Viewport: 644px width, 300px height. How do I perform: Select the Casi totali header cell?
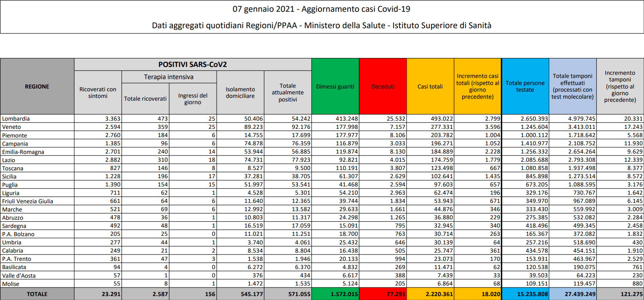click(430, 87)
